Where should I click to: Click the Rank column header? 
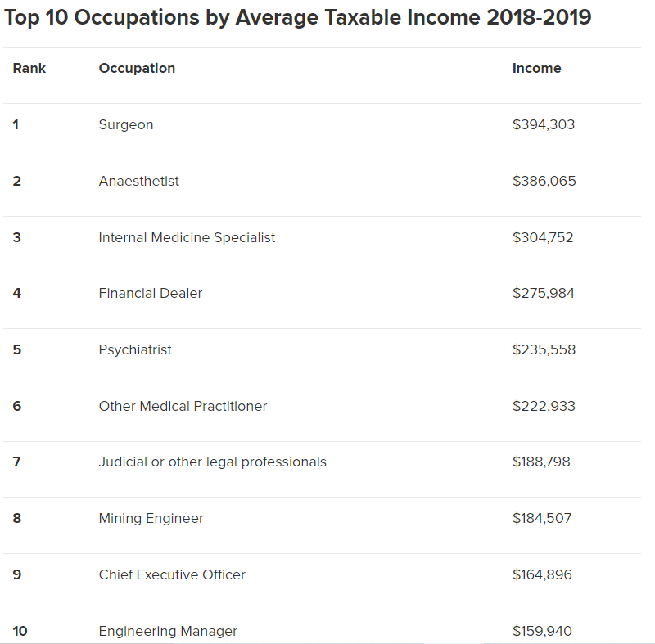click(x=29, y=68)
